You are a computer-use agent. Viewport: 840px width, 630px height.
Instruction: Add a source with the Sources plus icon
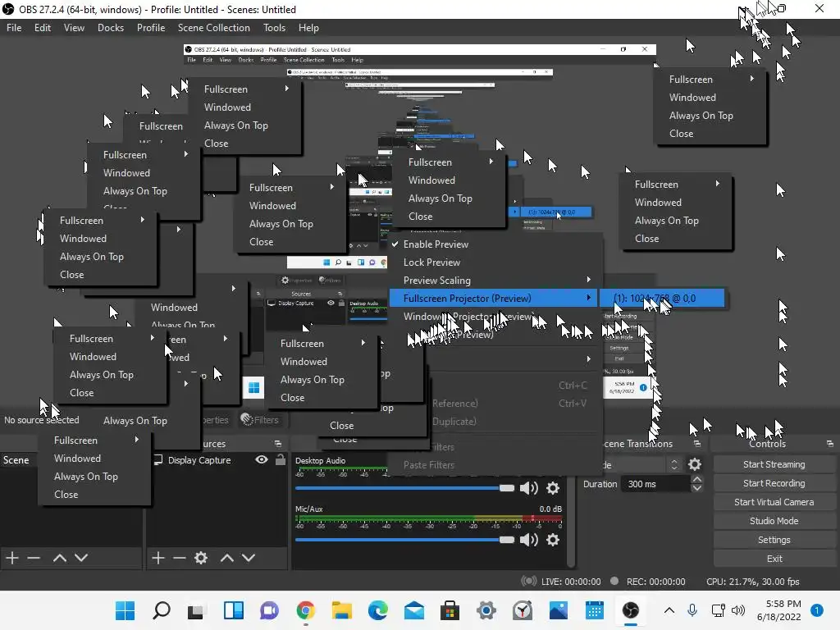click(x=158, y=558)
